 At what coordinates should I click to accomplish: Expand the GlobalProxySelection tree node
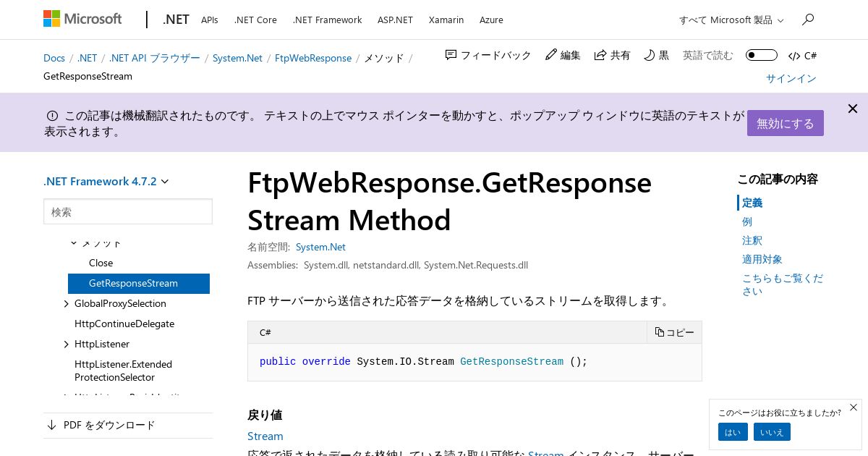[x=67, y=303]
